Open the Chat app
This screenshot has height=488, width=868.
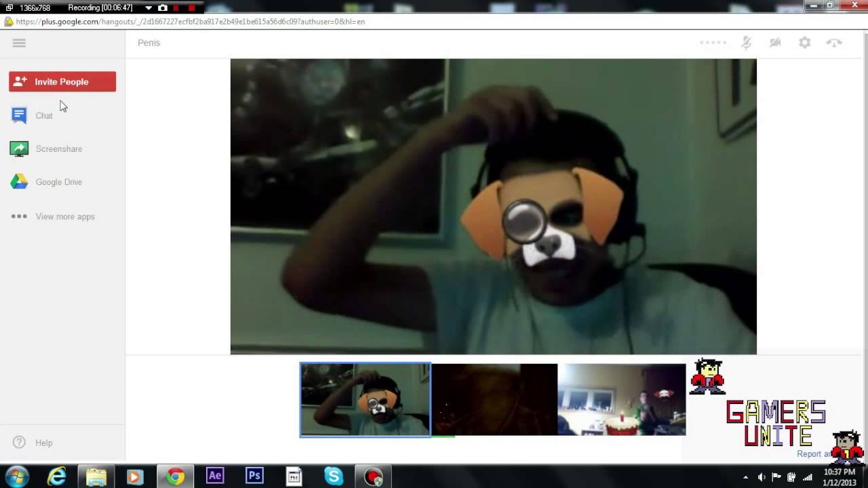[x=32, y=115]
